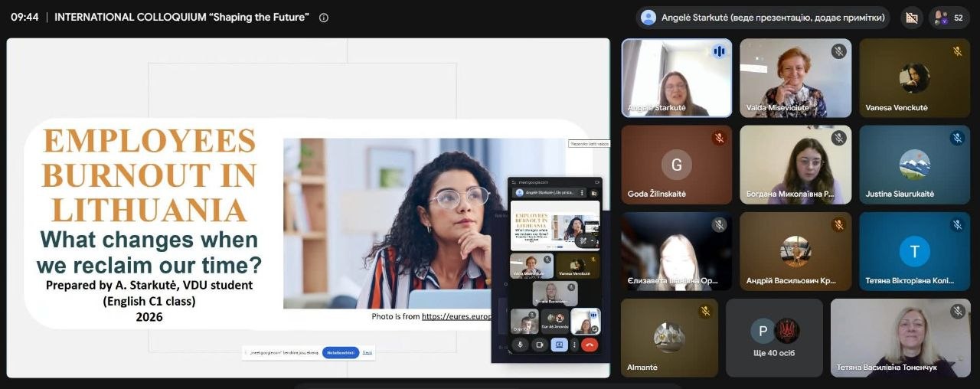The height and width of the screenshot is (389, 980).
Task: Select Богдана Миколаївна video tile
Action: point(795,165)
